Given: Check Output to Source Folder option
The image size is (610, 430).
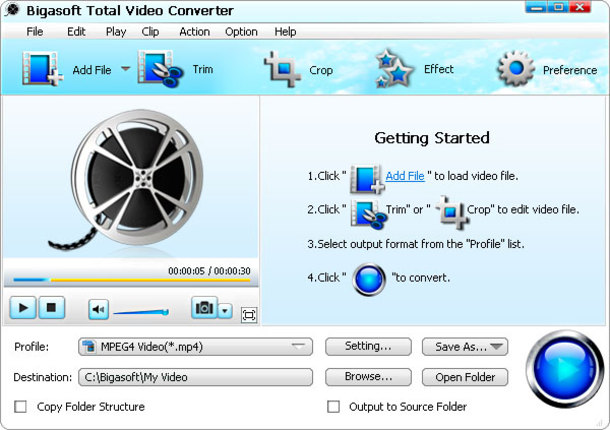Looking at the screenshot, I should coord(333,407).
